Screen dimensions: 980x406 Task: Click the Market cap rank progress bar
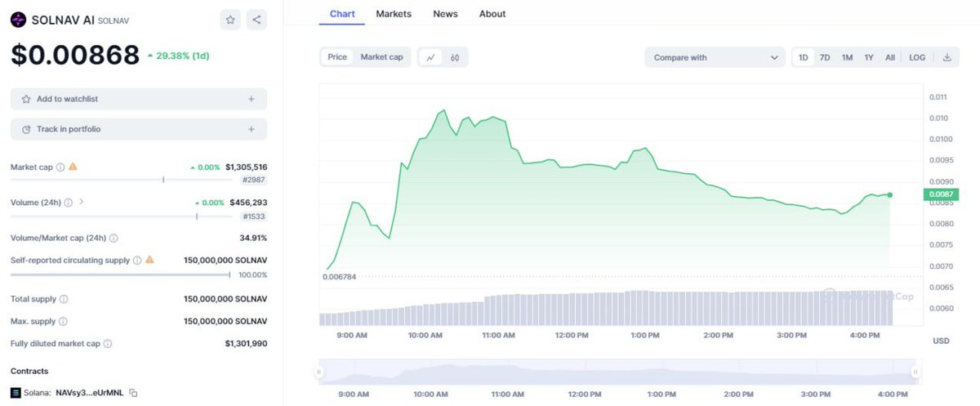tap(120, 180)
